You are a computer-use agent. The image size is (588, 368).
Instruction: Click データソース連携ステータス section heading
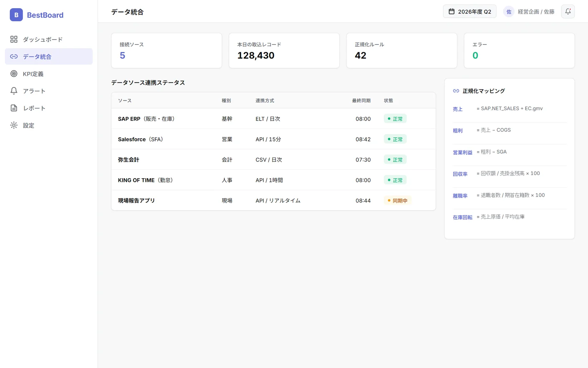point(148,83)
